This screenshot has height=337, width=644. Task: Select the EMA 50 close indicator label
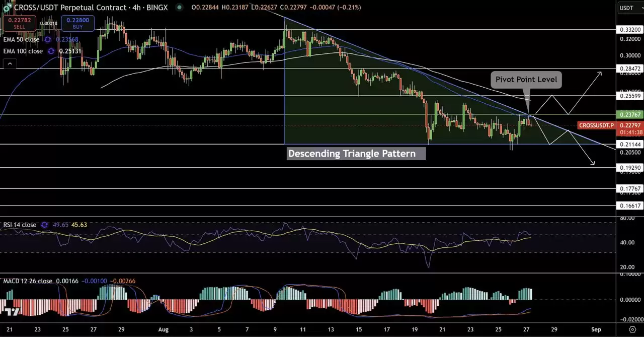click(21, 39)
